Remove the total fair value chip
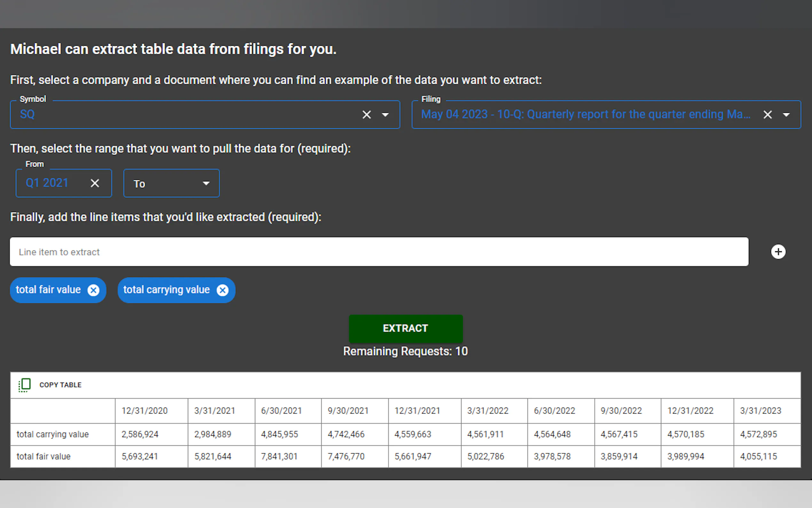The height and width of the screenshot is (508, 812). coord(94,290)
